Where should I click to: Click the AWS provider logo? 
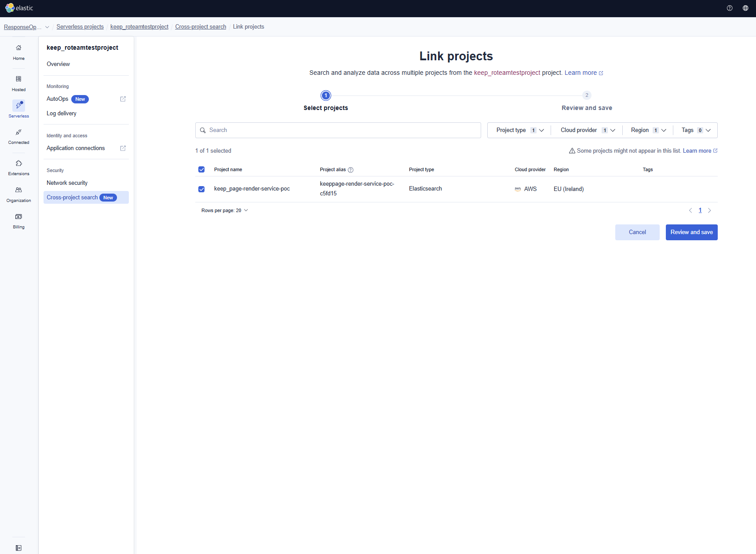[x=518, y=189]
